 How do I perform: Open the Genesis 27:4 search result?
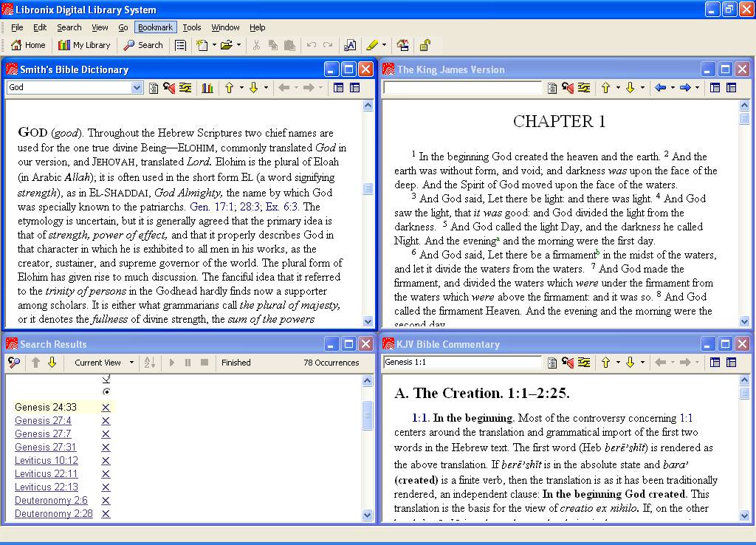[x=43, y=421]
